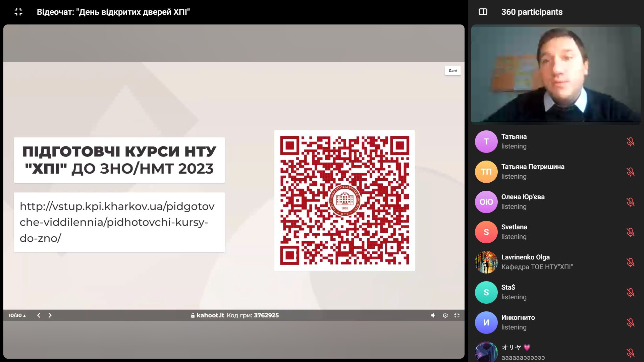Click muted microphone icon for Lavrinenko Olga
The width and height of the screenshot is (644, 362).
click(631, 262)
